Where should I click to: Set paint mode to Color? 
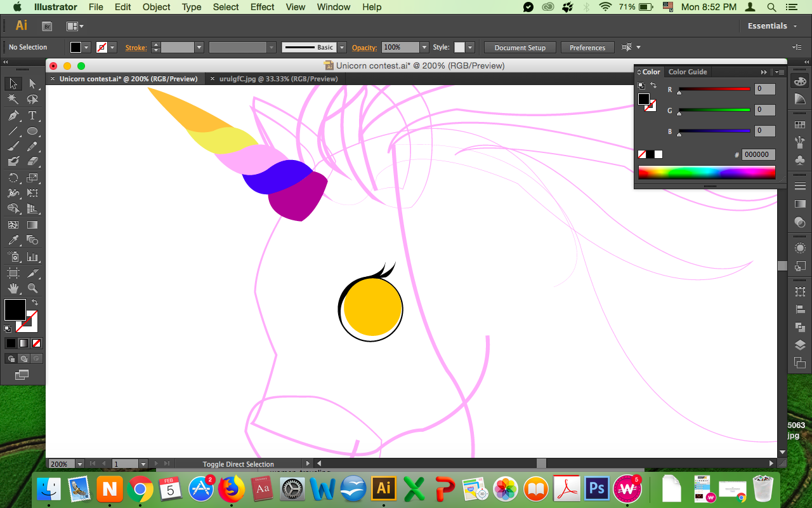pyautogui.click(x=11, y=343)
